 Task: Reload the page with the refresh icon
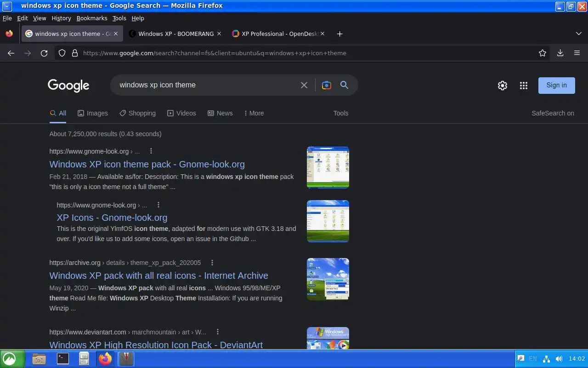point(44,53)
